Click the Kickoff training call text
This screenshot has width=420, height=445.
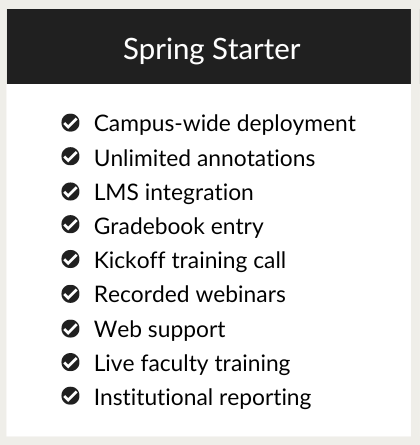[190, 261]
